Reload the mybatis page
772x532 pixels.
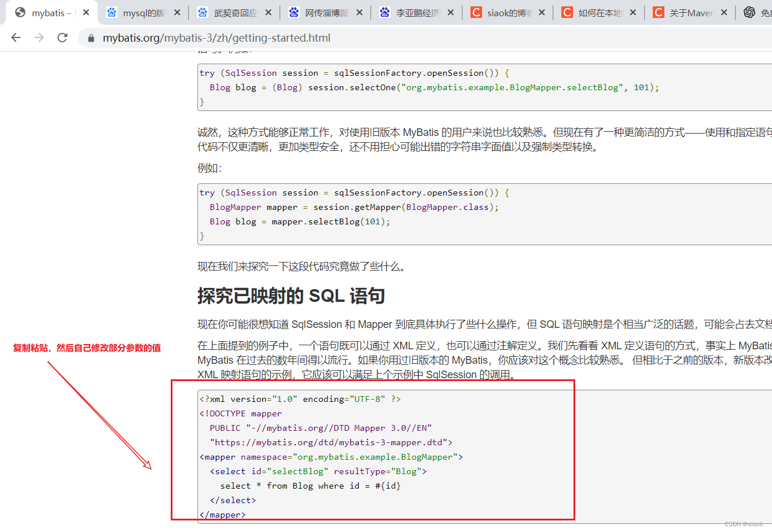[63, 38]
